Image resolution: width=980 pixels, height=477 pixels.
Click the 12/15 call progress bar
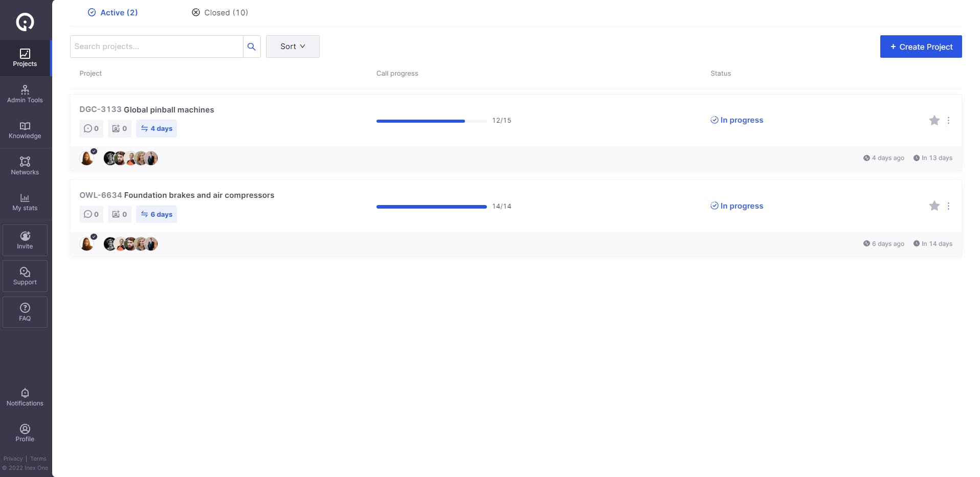coord(431,121)
